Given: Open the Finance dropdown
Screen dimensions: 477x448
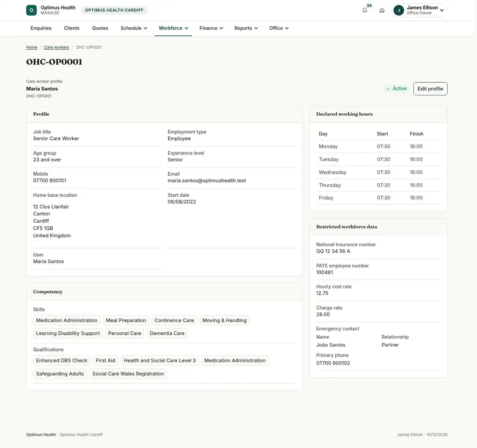Looking at the screenshot, I should coord(211,28).
